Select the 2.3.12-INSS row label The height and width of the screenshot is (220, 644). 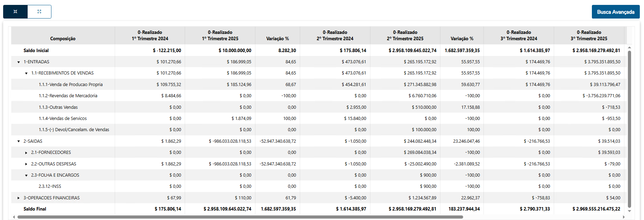pyautogui.click(x=50, y=186)
